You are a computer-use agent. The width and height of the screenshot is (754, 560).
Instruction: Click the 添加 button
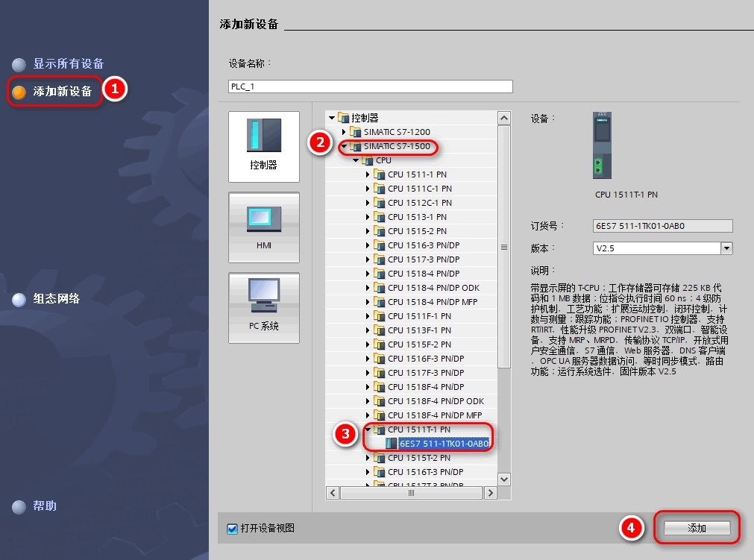(697, 528)
